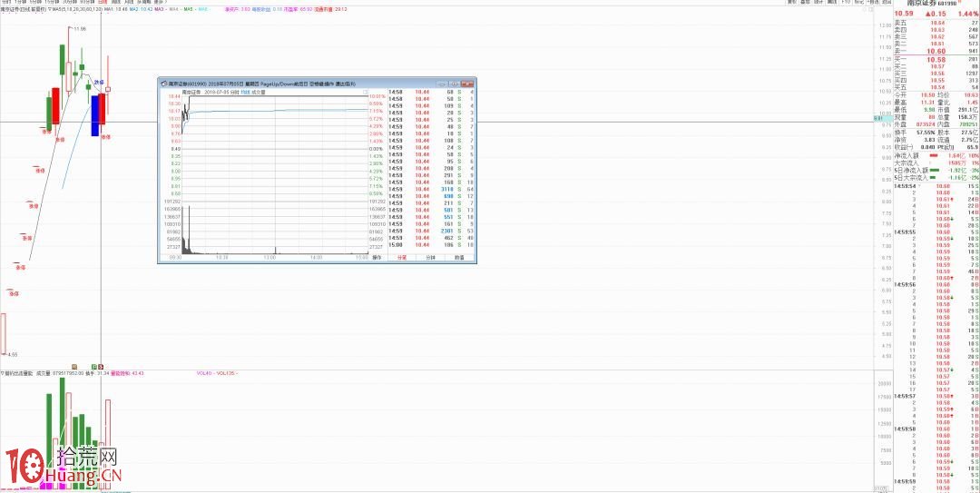Select the 5分钟 period tab
Screen dimensions: 980x493
tap(35, 3)
